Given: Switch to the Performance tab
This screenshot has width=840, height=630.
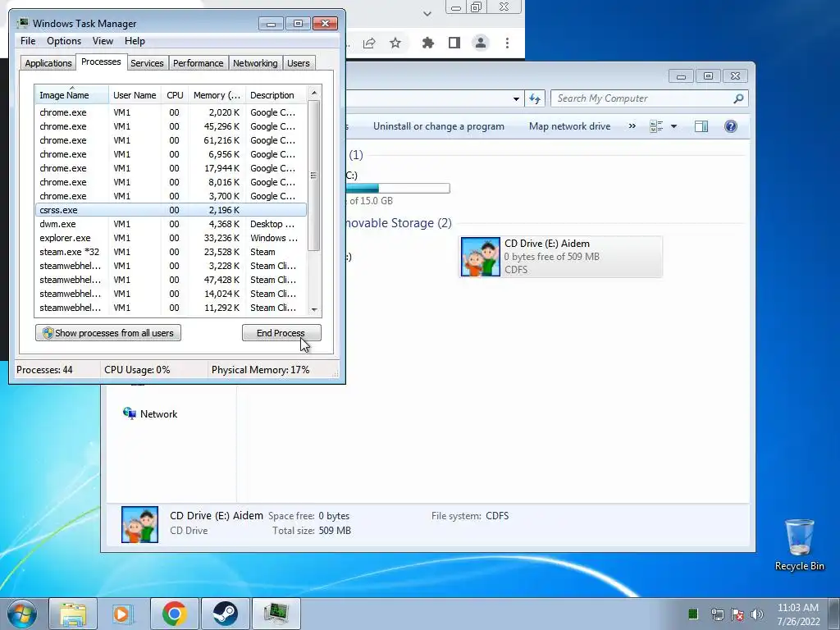Looking at the screenshot, I should [198, 63].
